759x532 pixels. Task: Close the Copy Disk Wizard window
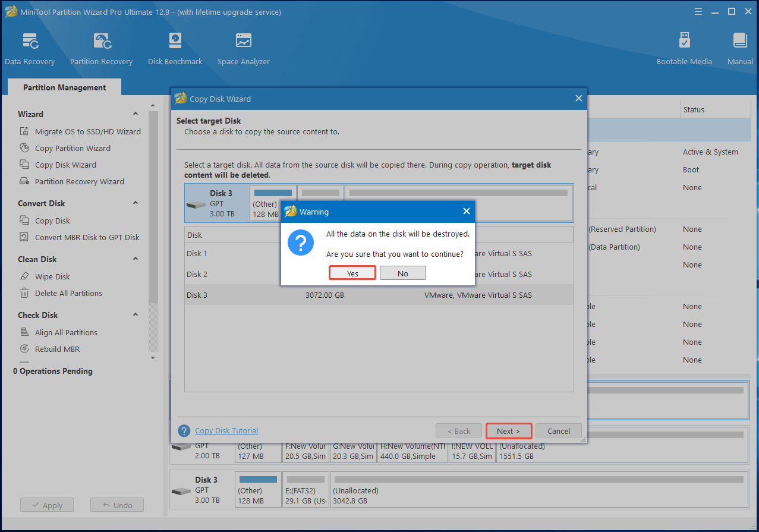579,98
